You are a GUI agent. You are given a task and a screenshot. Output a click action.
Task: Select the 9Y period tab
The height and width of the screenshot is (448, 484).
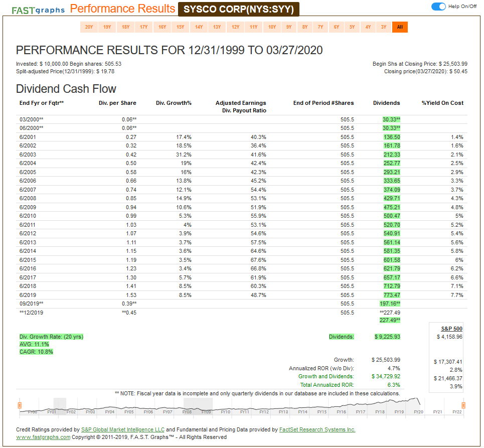[289, 27]
